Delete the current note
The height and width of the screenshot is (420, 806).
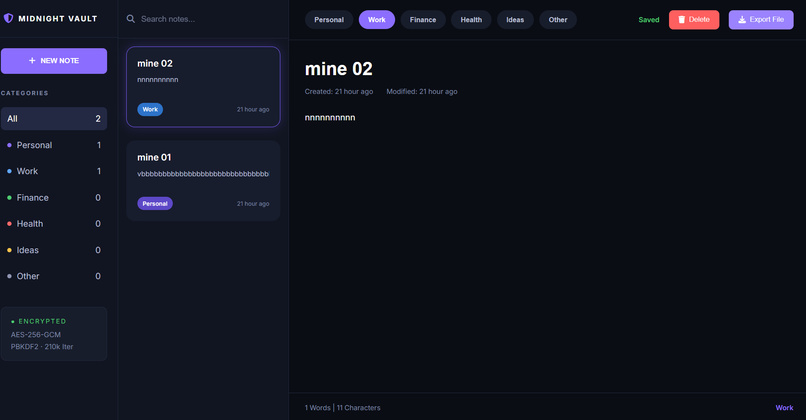tap(694, 20)
